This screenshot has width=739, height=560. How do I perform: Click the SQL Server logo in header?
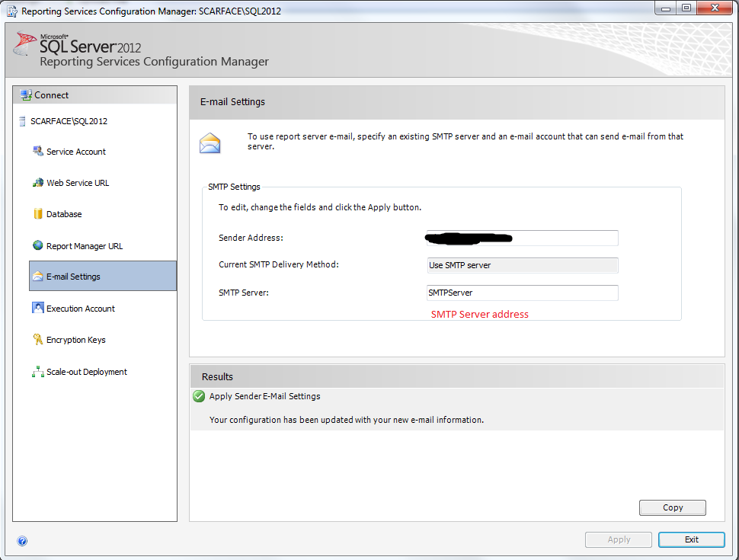24,43
